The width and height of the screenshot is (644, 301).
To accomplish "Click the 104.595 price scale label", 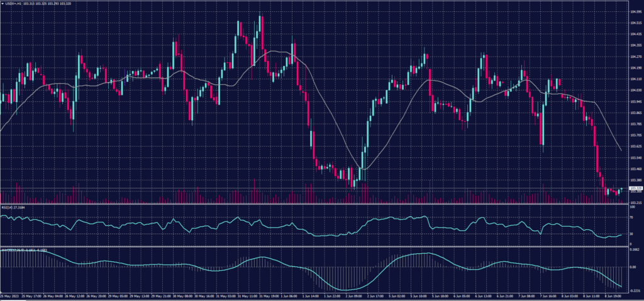I will (636, 11).
